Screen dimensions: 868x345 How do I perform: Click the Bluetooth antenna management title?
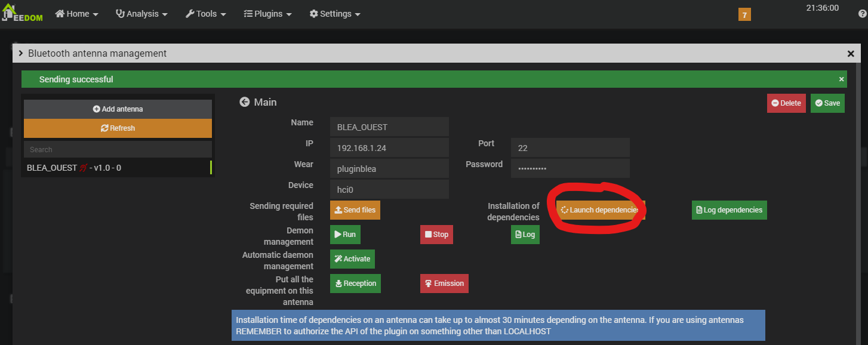coord(97,54)
